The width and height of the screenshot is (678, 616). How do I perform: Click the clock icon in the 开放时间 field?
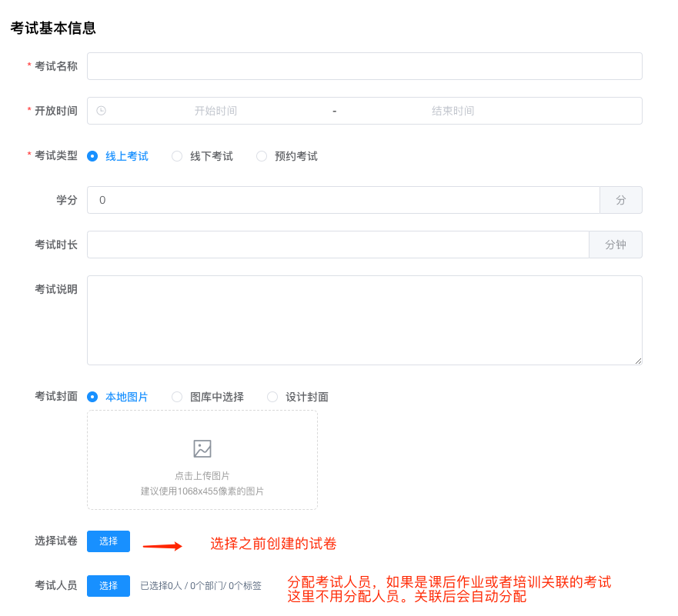tap(101, 111)
